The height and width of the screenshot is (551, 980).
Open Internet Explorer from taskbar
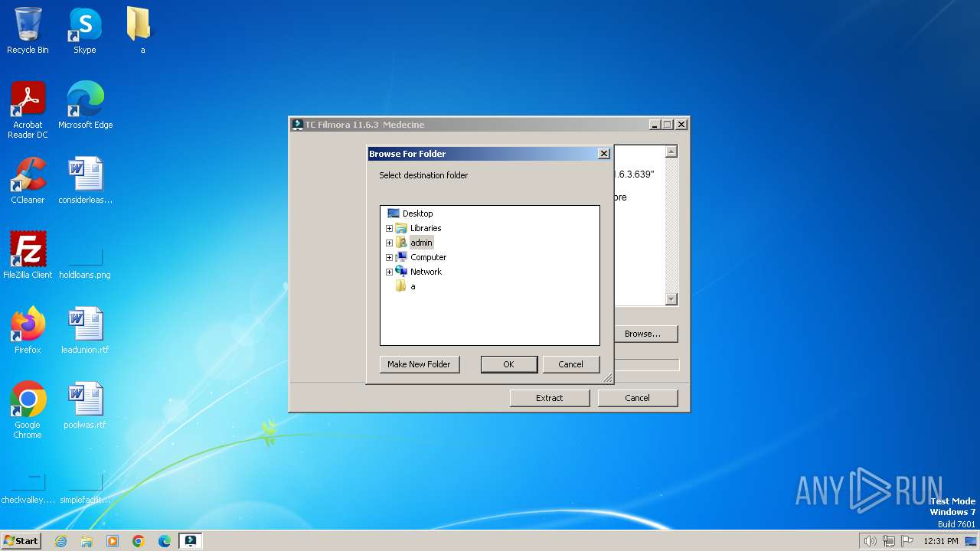point(60,541)
